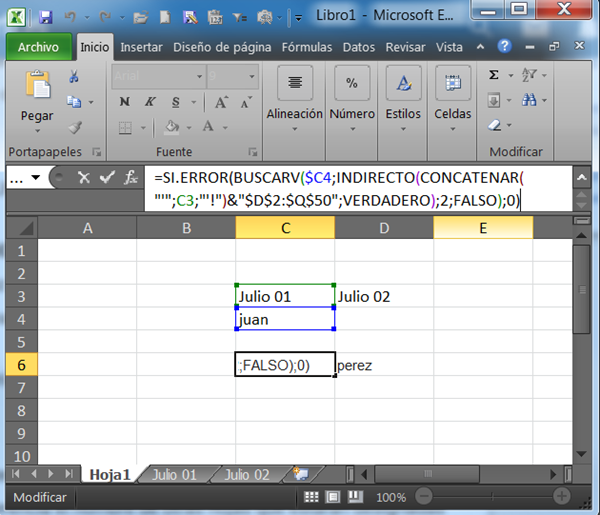Click the Font color A icon
600x515 pixels.
pos(208,126)
